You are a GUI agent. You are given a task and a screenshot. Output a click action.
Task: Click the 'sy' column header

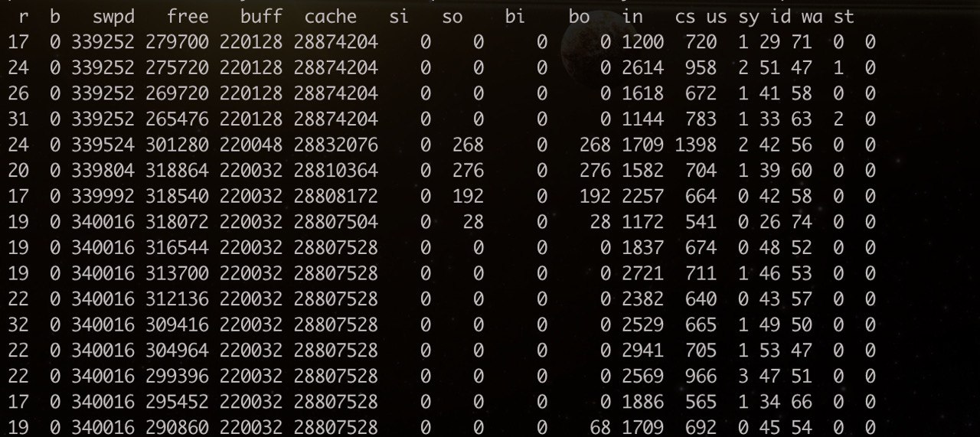749,17
